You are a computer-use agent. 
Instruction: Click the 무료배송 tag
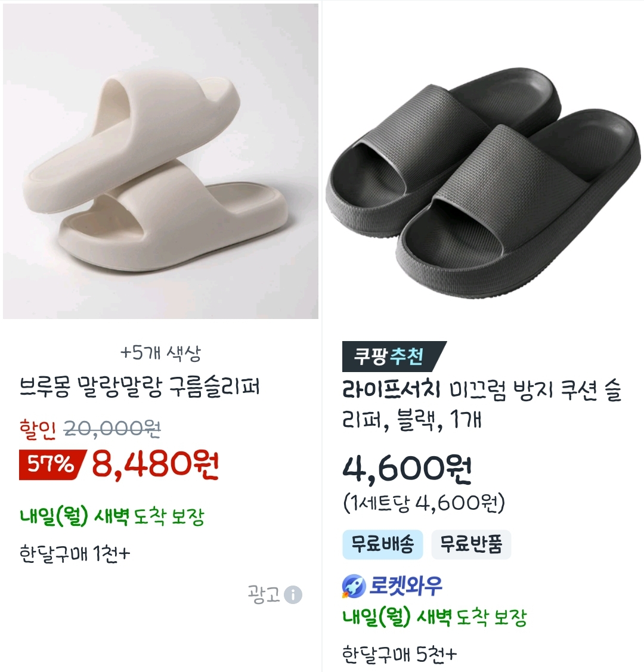[383, 544]
